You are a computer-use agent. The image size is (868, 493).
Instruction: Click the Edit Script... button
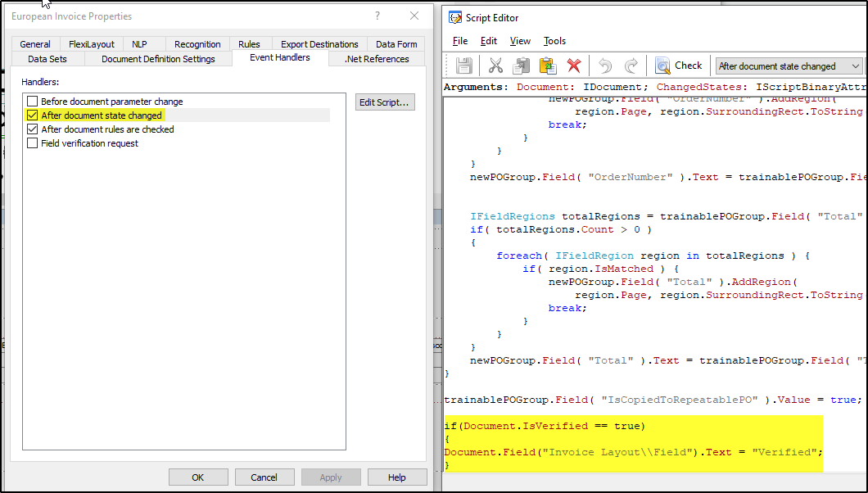click(385, 102)
